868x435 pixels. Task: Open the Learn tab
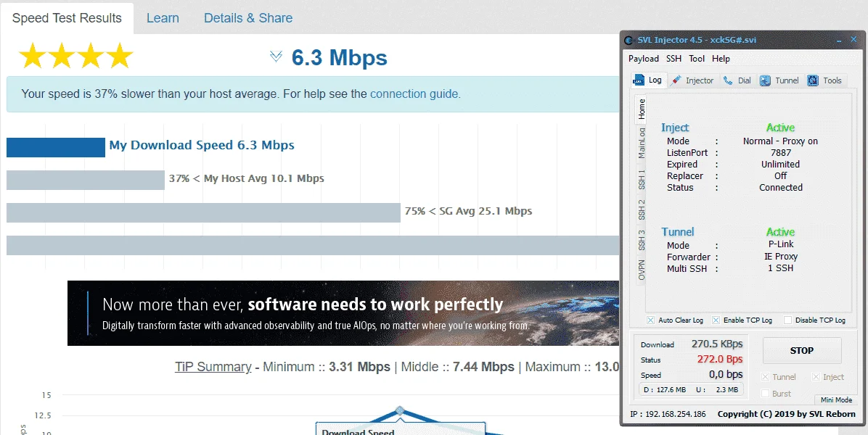[x=163, y=18]
